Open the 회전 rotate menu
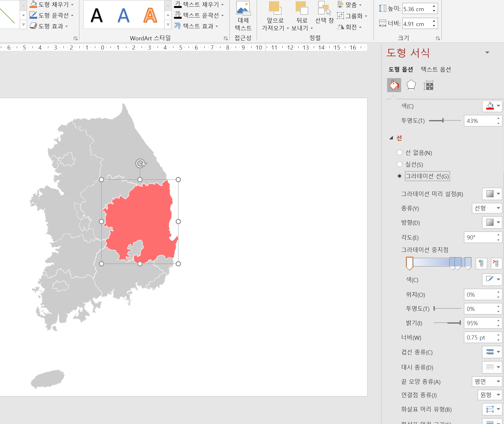 349,27
